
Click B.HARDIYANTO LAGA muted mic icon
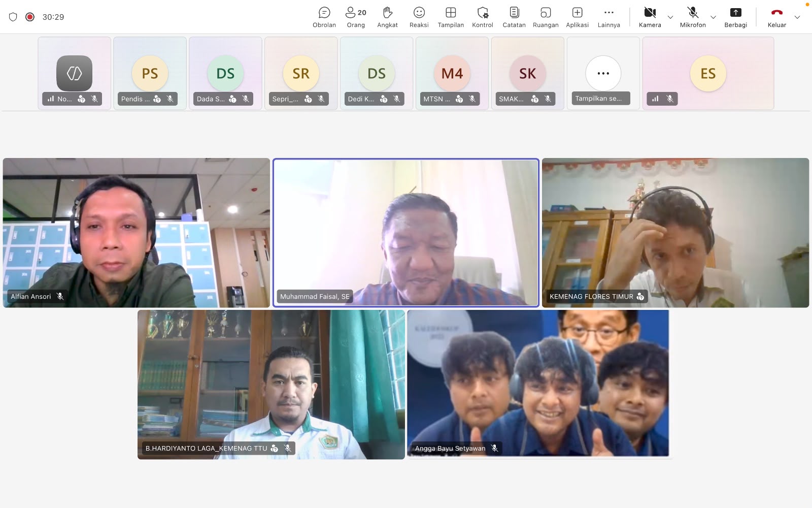pos(287,448)
